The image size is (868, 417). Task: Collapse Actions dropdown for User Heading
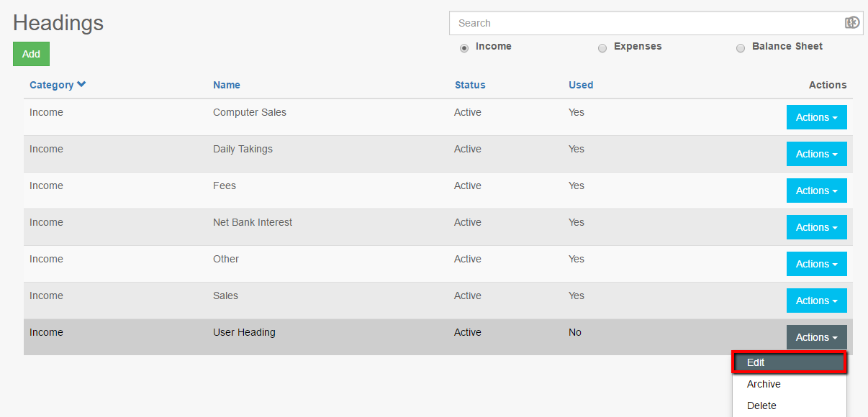pos(816,337)
